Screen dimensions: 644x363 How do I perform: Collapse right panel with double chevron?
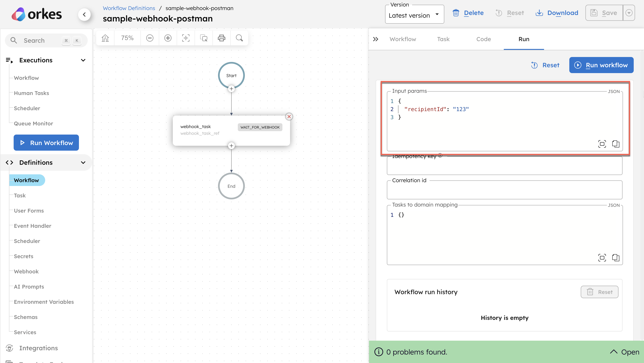click(x=375, y=39)
